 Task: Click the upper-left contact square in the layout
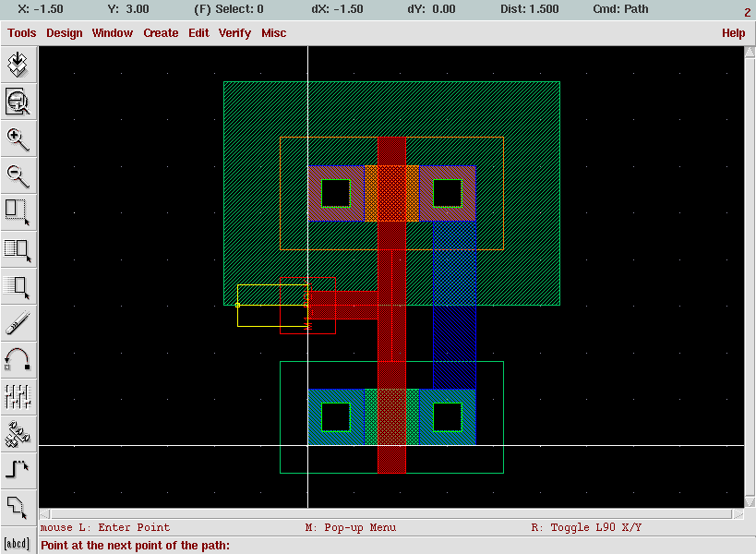[x=336, y=193]
